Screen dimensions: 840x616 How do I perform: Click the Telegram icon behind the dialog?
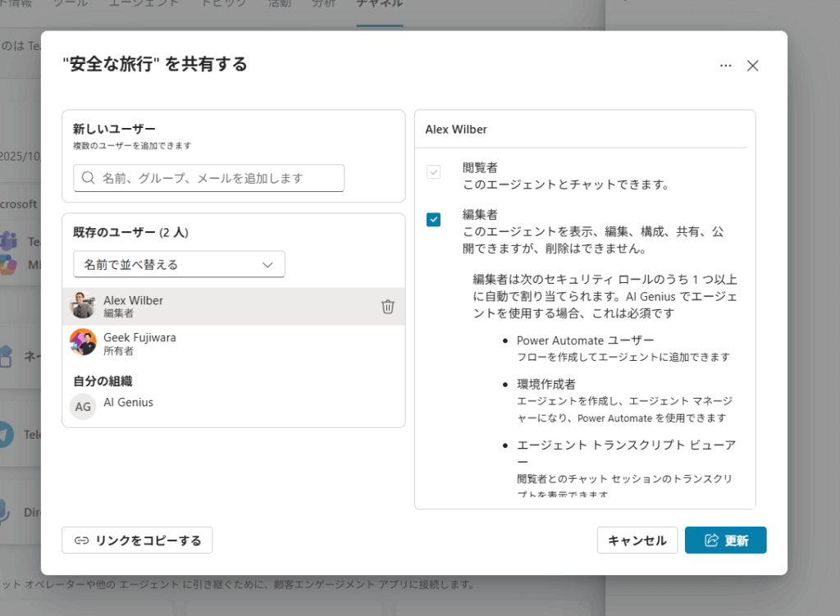[x=7, y=434]
